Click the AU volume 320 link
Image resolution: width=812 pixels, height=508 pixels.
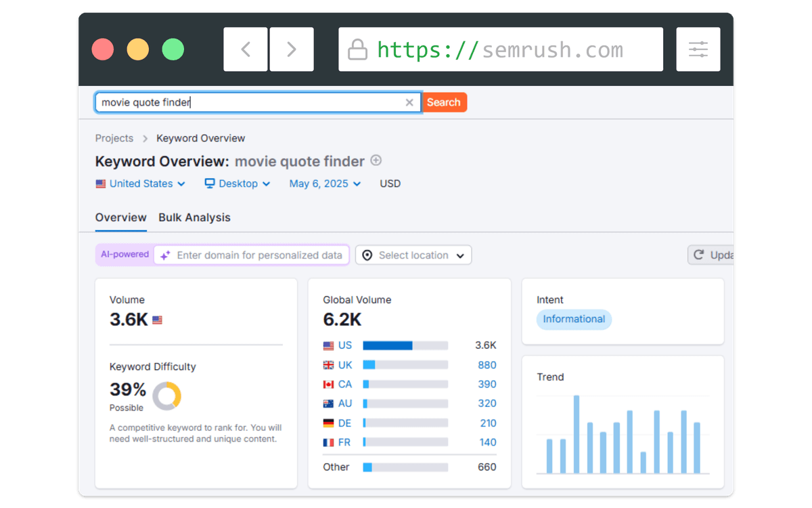tap(487, 404)
